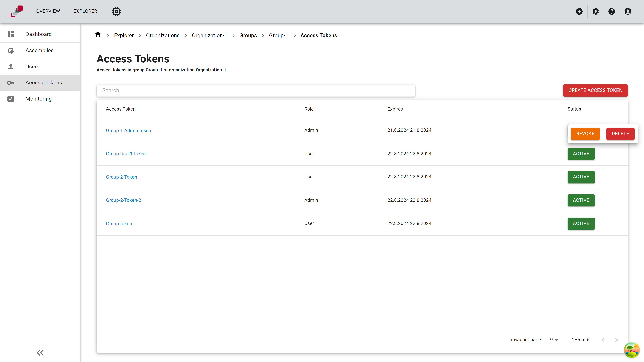The image size is (644, 362).
Task: Click Group-1 breadcrumb link
Action: point(278,36)
